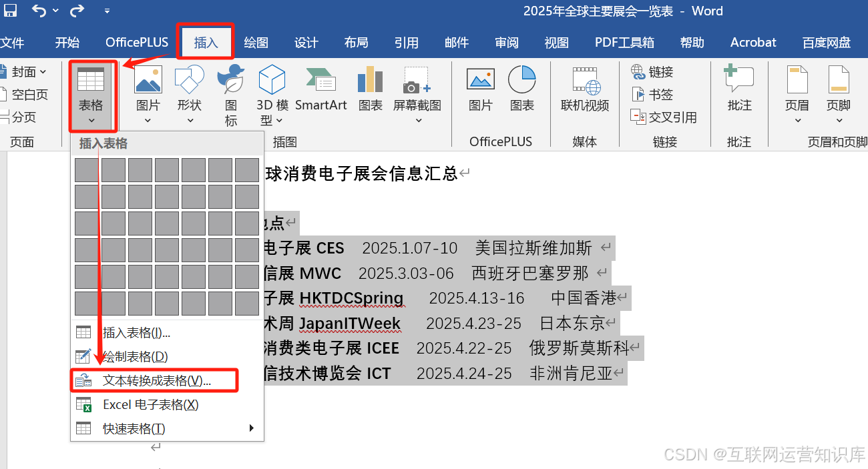Click the Redo arrow icon
868x469 pixels.
click(x=77, y=10)
